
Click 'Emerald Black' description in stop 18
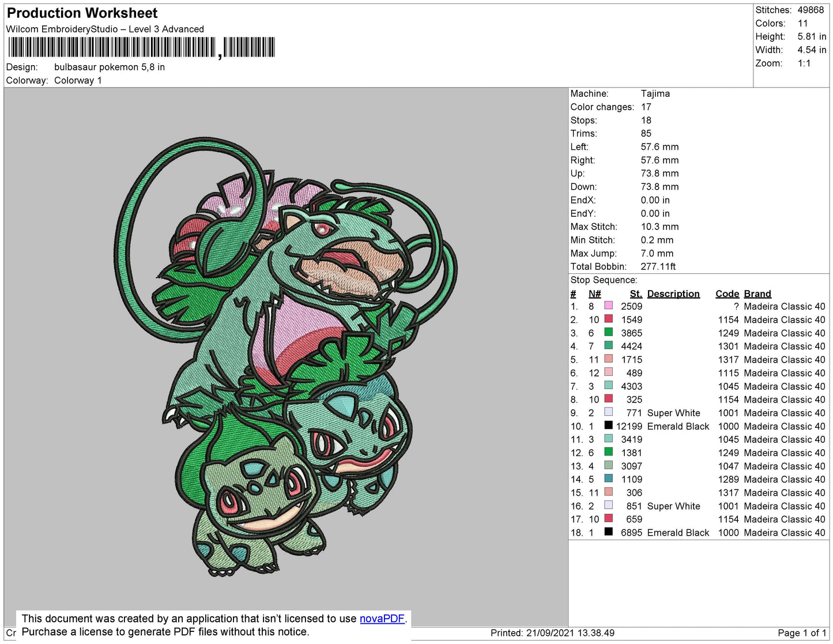tap(678, 533)
